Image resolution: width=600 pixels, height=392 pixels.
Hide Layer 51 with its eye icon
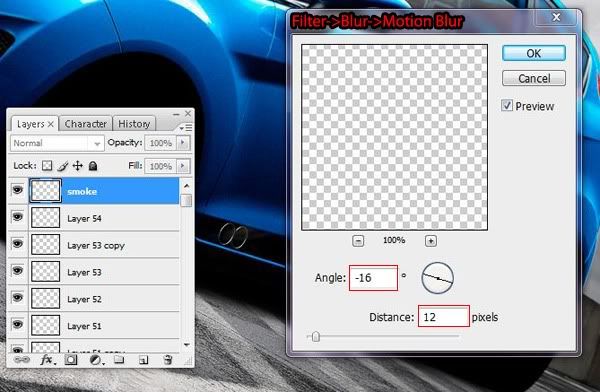pos(17,325)
